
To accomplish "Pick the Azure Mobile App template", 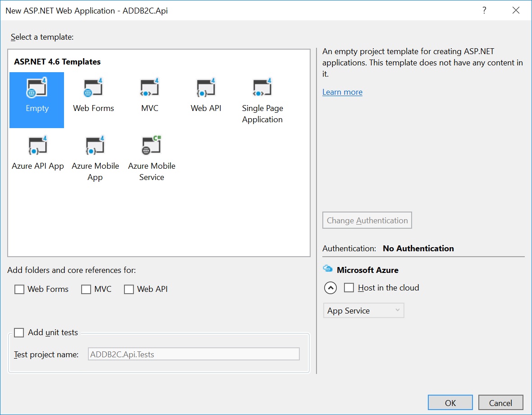I will tap(95, 146).
